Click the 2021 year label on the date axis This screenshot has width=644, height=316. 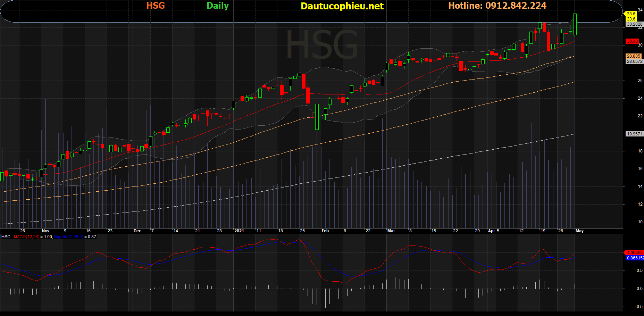pos(239,231)
